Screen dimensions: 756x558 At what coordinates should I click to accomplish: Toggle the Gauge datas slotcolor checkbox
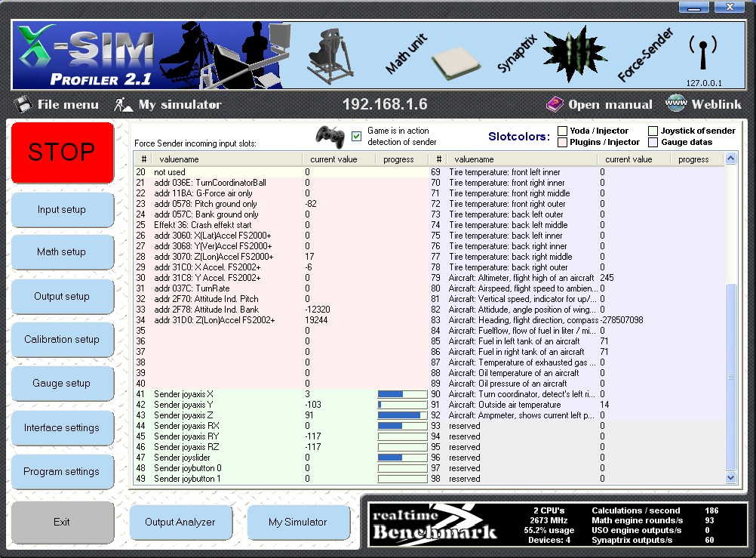click(x=653, y=143)
